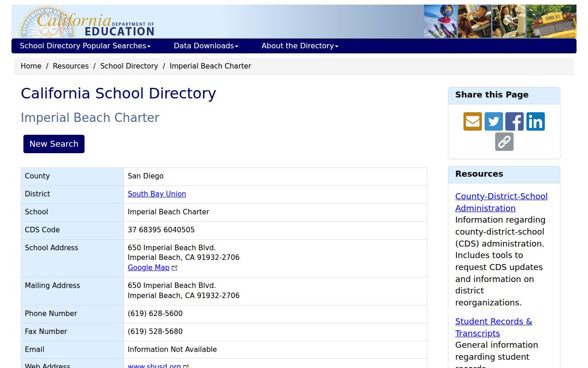Screen dimensions: 588x368
Task: Click the California School Directory heading
Action: click(x=119, y=93)
